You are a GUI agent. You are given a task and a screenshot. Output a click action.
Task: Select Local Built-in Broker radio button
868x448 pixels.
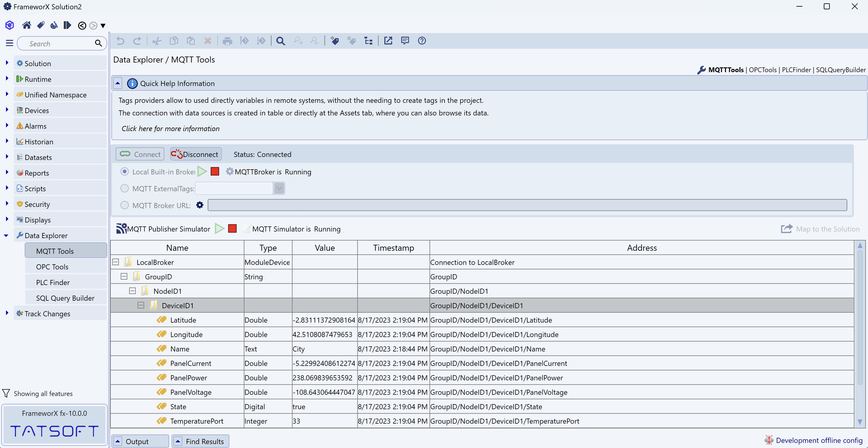[125, 172]
